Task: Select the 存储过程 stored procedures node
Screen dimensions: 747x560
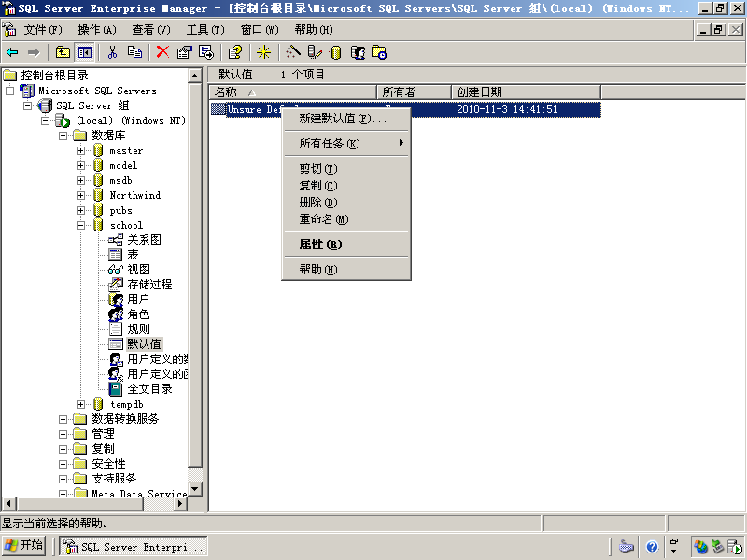Action: (149, 285)
